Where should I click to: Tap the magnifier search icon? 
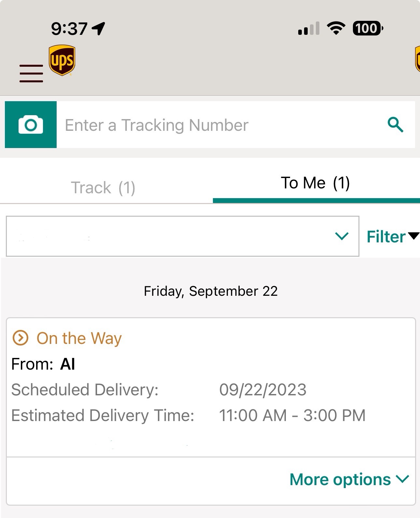pyautogui.click(x=395, y=125)
